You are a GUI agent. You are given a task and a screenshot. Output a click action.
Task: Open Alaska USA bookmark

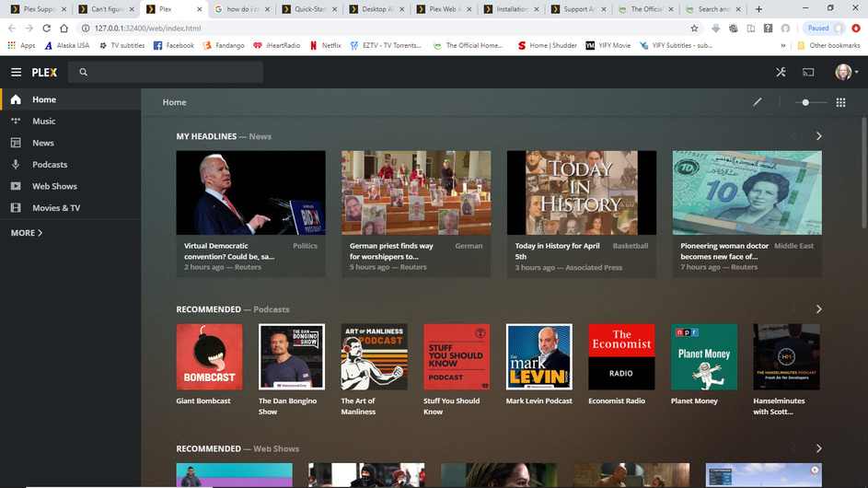67,45
